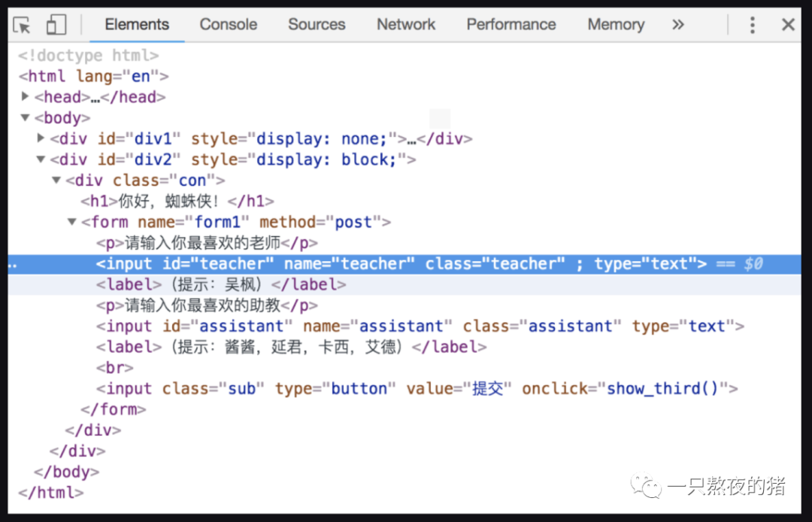This screenshot has height=522, width=812.
Task: Select the html lang="en" node
Action: (x=94, y=77)
